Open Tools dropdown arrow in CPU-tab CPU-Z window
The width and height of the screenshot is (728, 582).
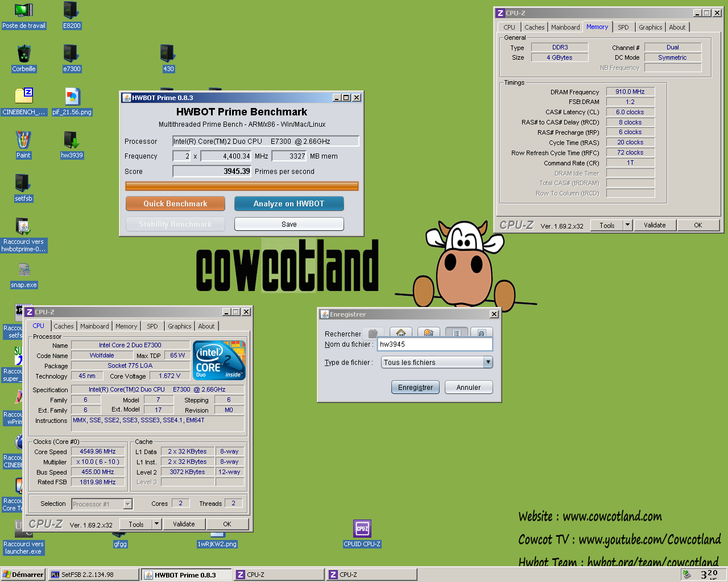tap(157, 524)
